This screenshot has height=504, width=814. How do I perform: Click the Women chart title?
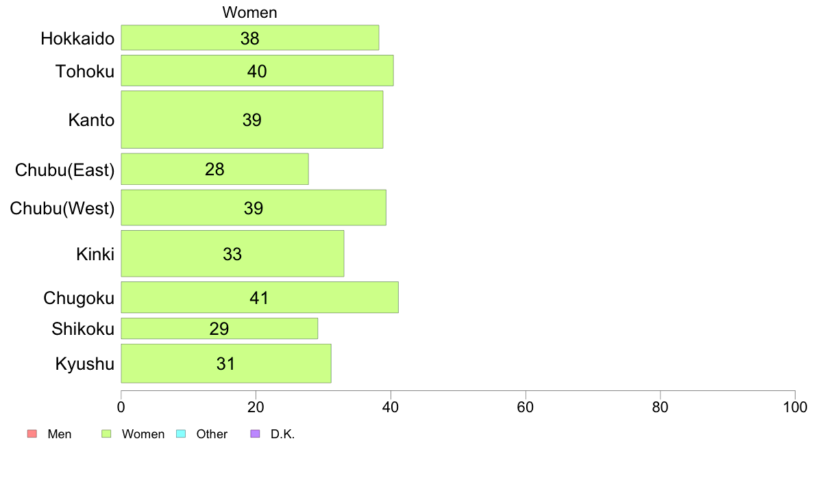click(249, 12)
